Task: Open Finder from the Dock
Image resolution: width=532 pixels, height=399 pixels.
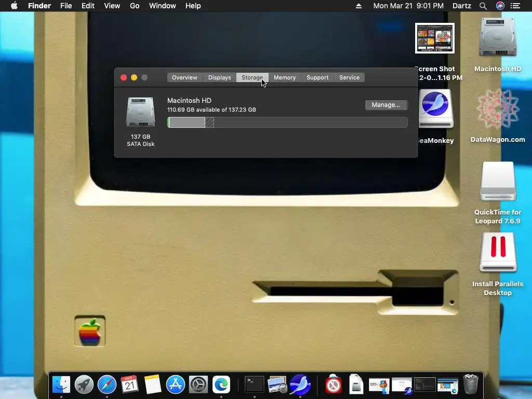Action: click(x=61, y=384)
